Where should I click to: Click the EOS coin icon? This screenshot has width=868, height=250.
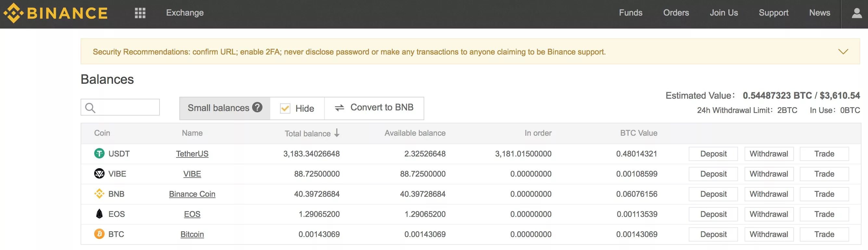coord(99,214)
